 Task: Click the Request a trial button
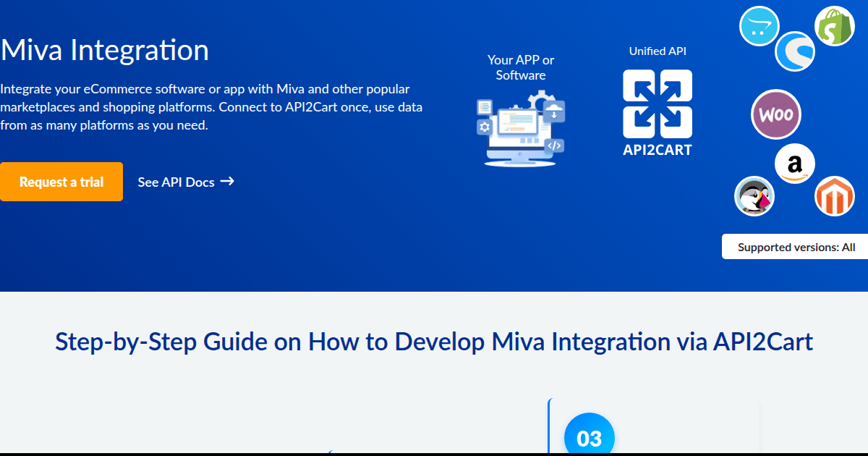(61, 182)
